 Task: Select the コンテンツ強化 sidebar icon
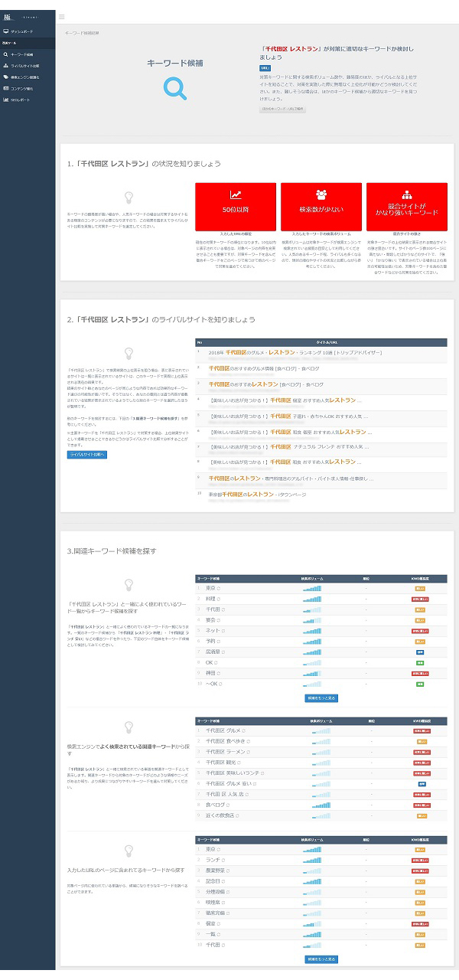[x=5, y=89]
